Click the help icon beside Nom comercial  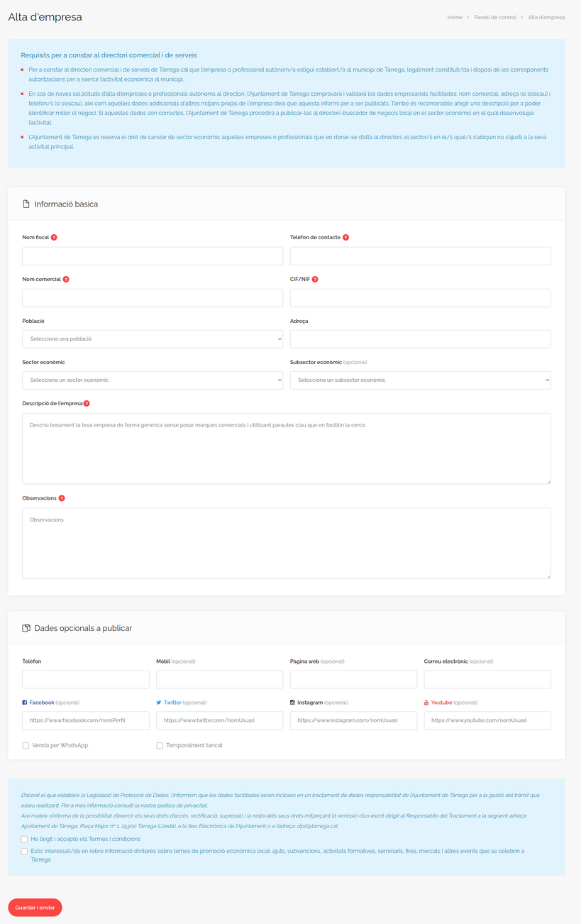pyautogui.click(x=66, y=280)
